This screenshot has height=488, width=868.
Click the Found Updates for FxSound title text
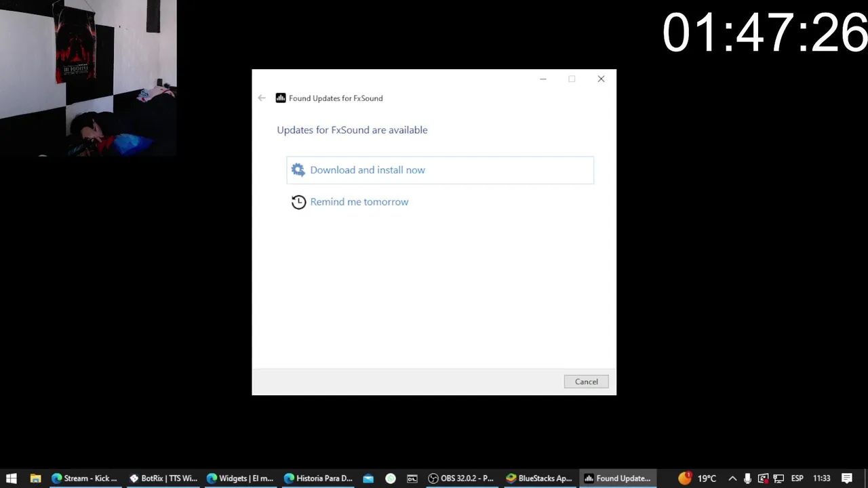tap(336, 98)
